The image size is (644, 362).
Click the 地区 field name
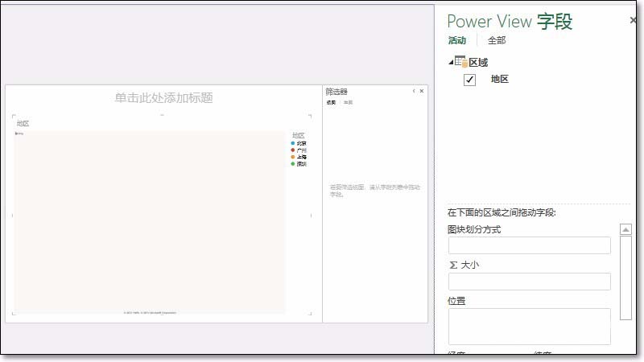tap(500, 79)
